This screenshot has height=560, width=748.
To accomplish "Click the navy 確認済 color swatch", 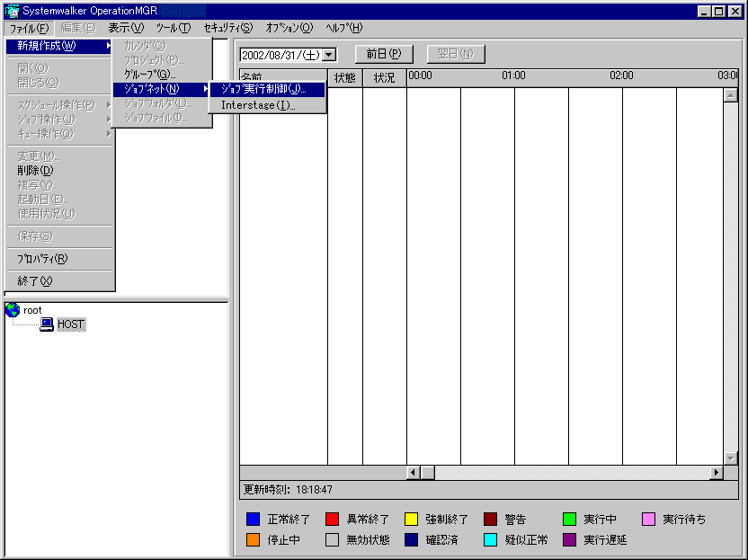I will [411, 540].
